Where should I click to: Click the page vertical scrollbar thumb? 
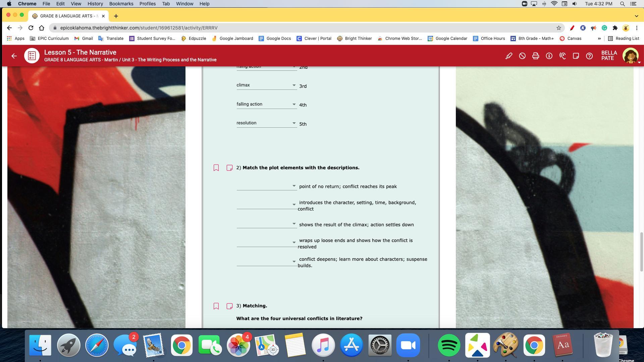[x=641, y=251]
